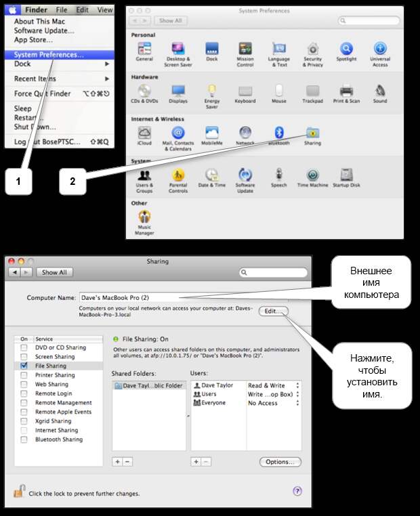The image size is (420, 516).
Task: Open Sharing help question mark
Action: click(297, 492)
